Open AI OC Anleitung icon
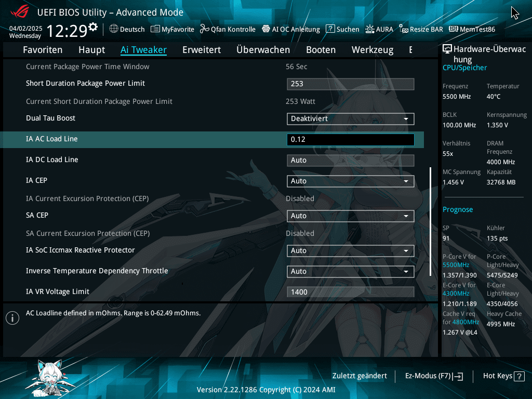The width and height of the screenshot is (532, 399). coord(266,29)
